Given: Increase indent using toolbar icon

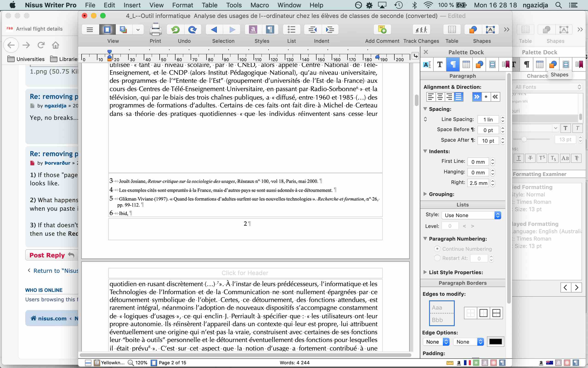Looking at the screenshot, I should pos(330,30).
